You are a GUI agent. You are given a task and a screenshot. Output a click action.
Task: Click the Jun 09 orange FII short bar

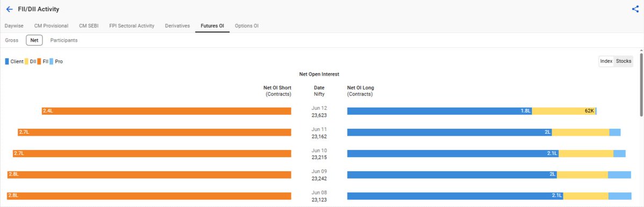149,175
